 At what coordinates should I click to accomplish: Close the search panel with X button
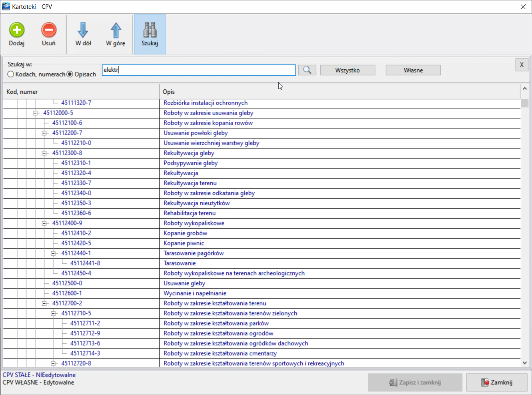pos(522,64)
